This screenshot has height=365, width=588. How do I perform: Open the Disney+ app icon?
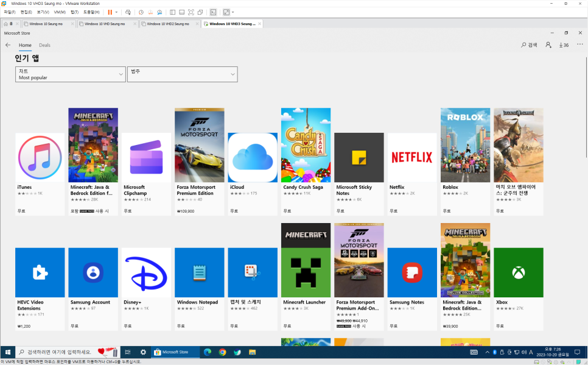(146, 272)
